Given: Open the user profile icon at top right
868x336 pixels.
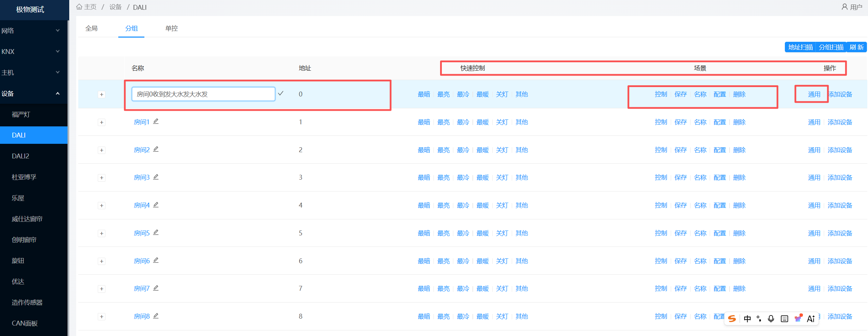Looking at the screenshot, I should 844,7.
